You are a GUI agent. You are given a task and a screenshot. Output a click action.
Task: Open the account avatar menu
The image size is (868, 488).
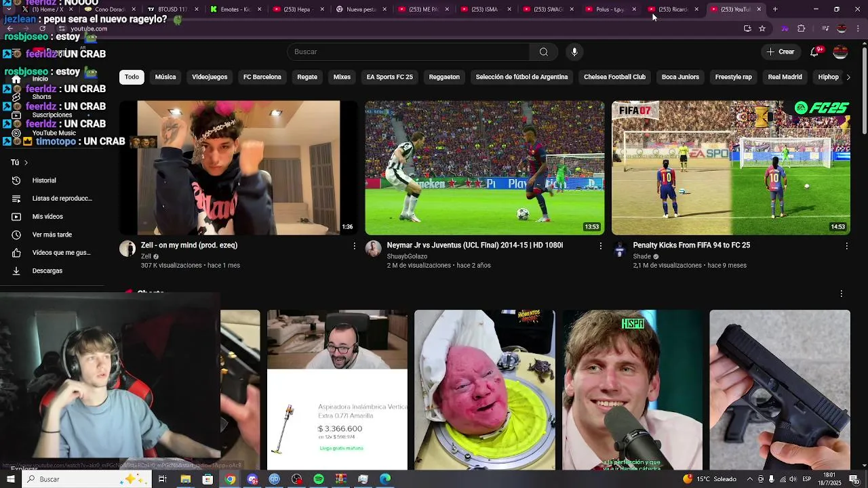tap(840, 52)
